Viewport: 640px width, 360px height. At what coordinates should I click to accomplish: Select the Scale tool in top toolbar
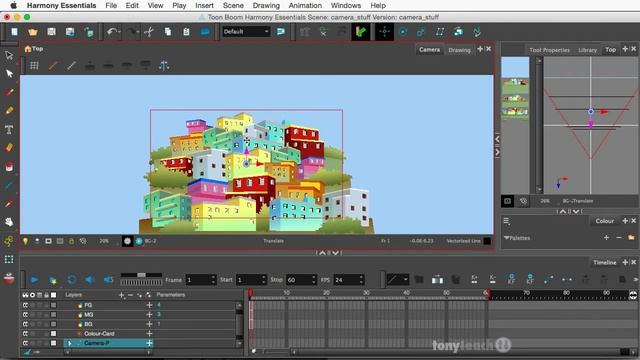(x=421, y=32)
